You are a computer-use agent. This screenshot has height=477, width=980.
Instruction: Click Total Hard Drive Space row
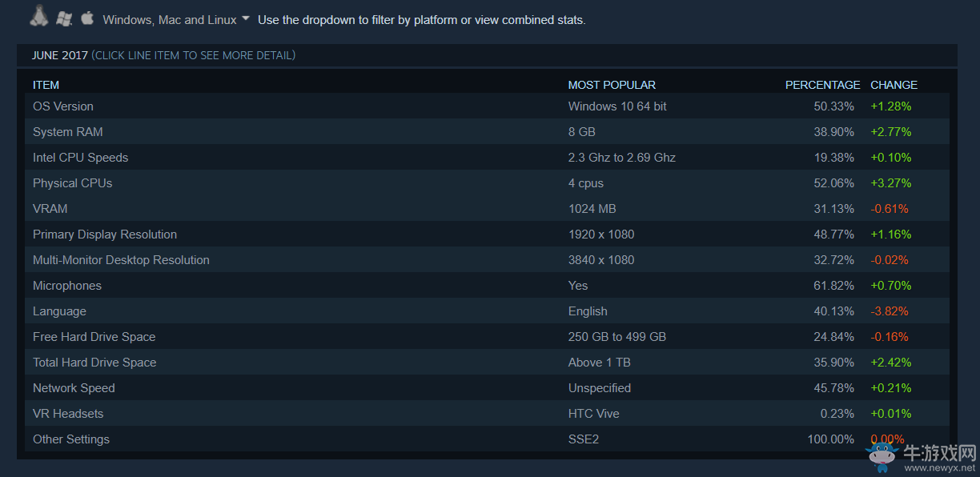pyautogui.click(x=487, y=362)
